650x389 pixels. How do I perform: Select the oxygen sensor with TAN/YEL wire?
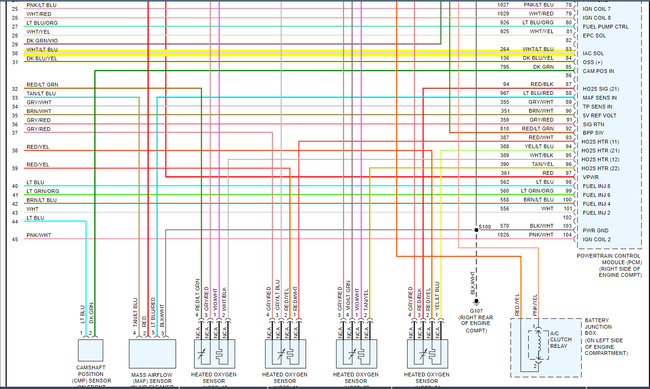(357, 354)
